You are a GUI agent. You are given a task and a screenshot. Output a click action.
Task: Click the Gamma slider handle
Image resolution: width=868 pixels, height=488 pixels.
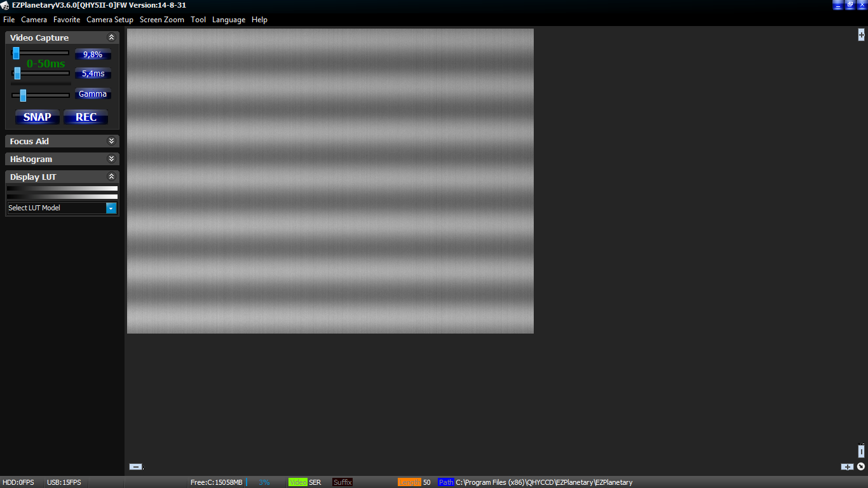click(23, 95)
